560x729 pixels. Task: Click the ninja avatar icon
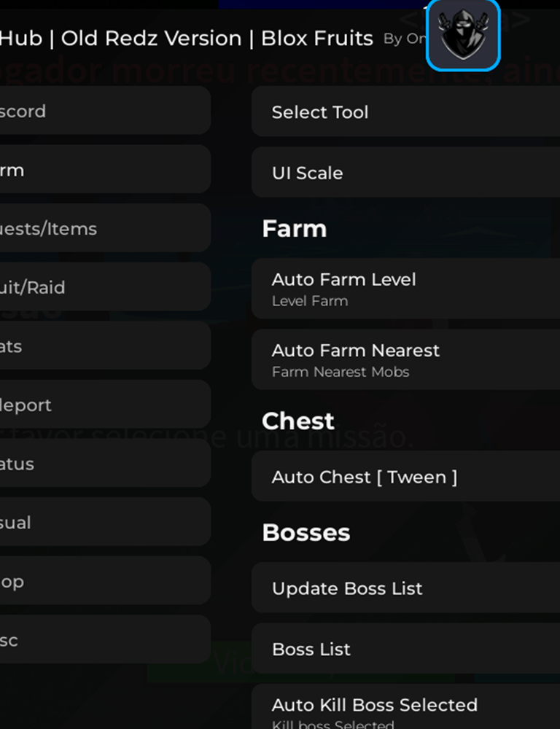[463, 35]
